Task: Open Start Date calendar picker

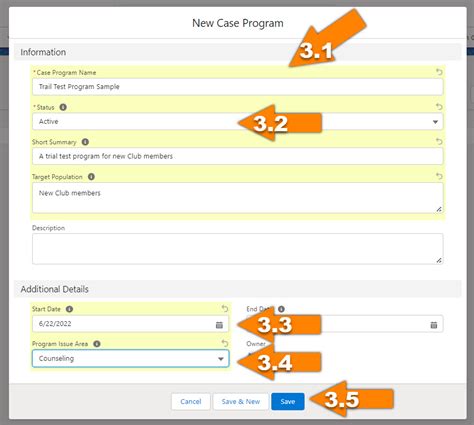Action: 219,325
